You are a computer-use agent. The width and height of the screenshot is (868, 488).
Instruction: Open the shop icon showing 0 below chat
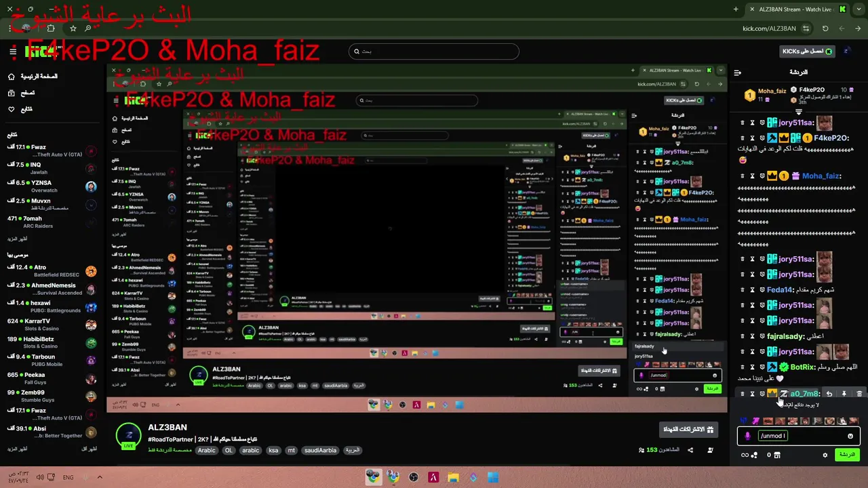pos(777,455)
